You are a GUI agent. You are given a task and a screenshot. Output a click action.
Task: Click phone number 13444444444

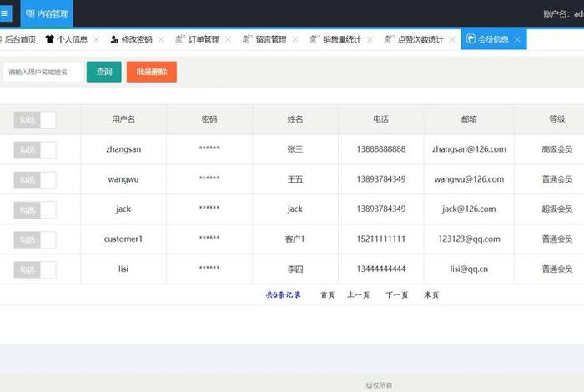(381, 269)
